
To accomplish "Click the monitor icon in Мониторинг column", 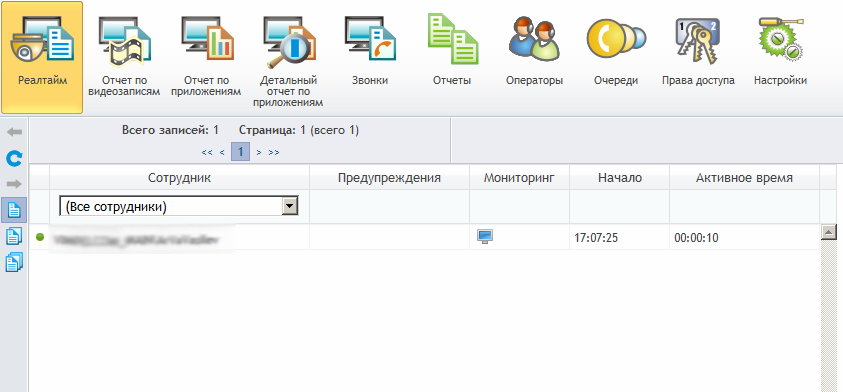I will [484, 237].
